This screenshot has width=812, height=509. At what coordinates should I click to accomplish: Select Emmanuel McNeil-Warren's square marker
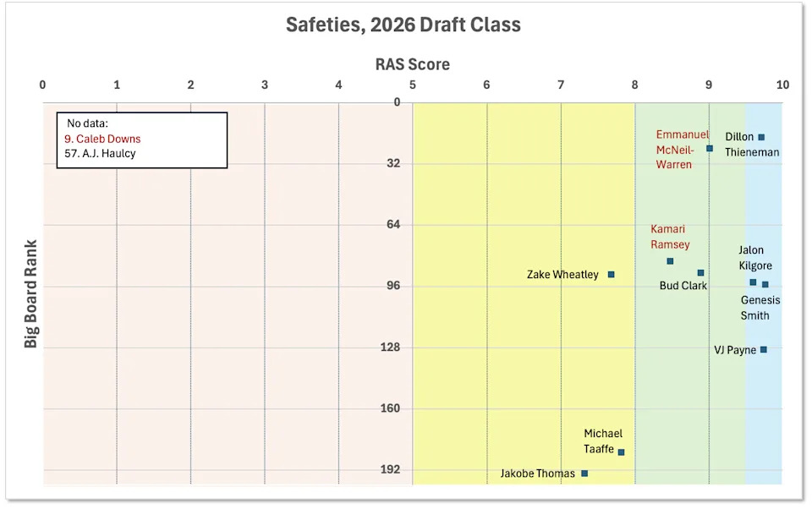710,148
